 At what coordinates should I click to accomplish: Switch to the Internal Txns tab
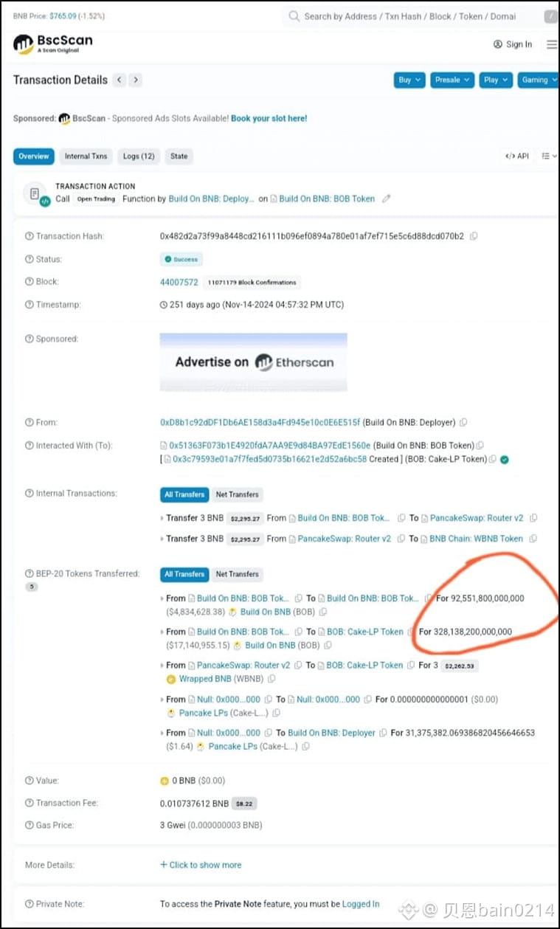click(86, 156)
